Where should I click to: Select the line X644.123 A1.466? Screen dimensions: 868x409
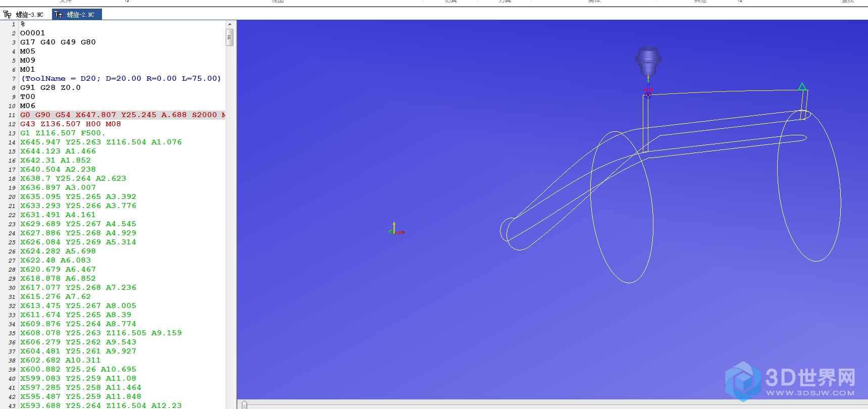point(58,151)
